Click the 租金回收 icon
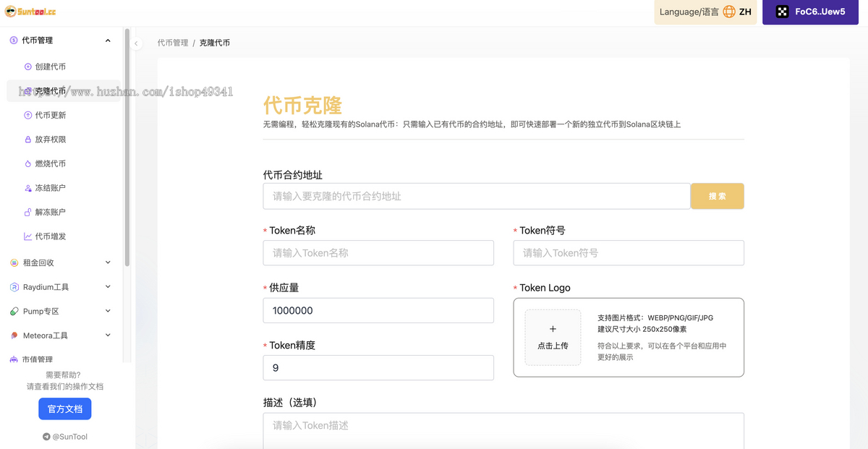868x449 pixels. (x=14, y=262)
